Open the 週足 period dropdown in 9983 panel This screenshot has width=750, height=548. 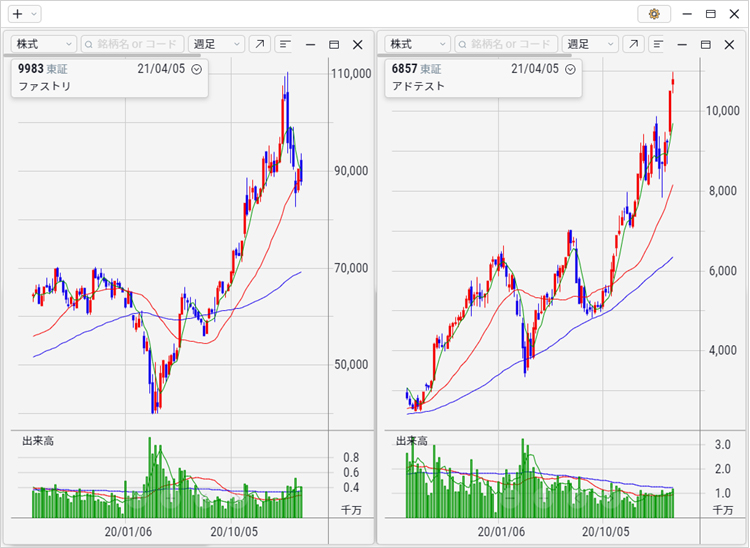[x=216, y=44]
